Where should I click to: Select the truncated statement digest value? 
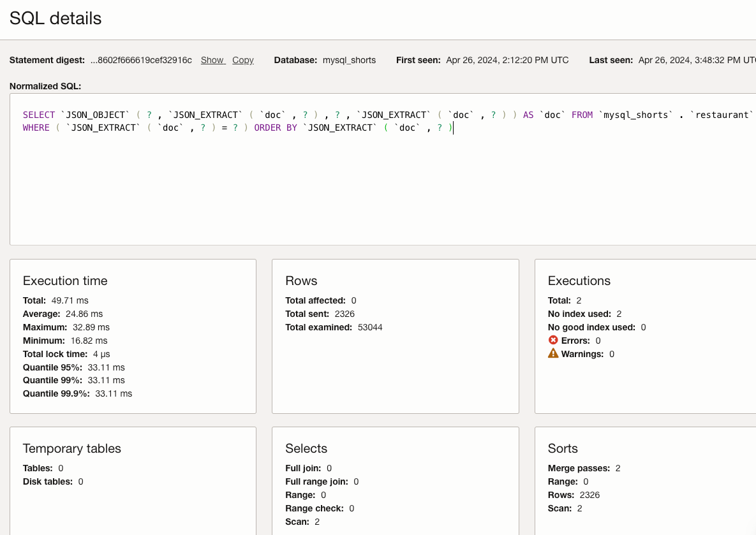141,60
